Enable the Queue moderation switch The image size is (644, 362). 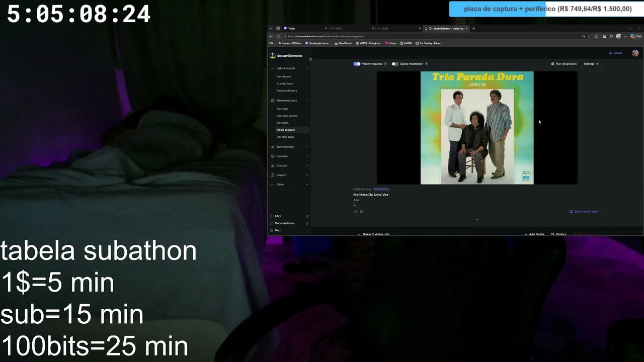(x=395, y=64)
